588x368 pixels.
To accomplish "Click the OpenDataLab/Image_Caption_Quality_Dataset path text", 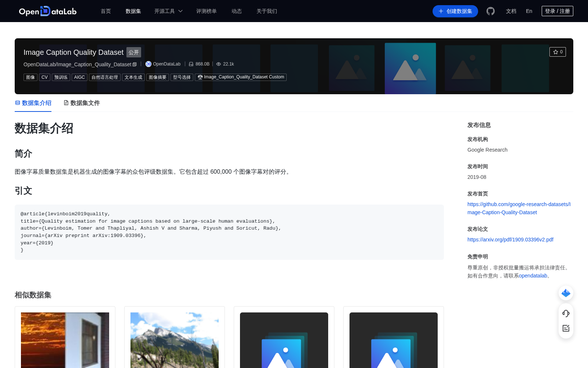I will point(77,64).
